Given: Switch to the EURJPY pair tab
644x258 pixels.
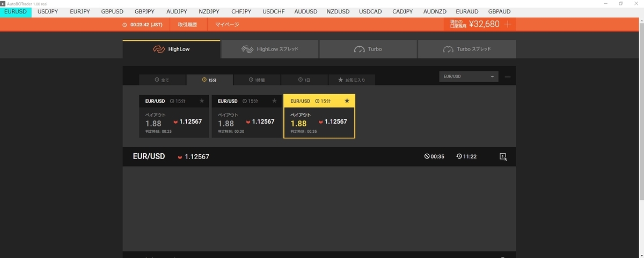Looking at the screenshot, I should tap(80, 11).
